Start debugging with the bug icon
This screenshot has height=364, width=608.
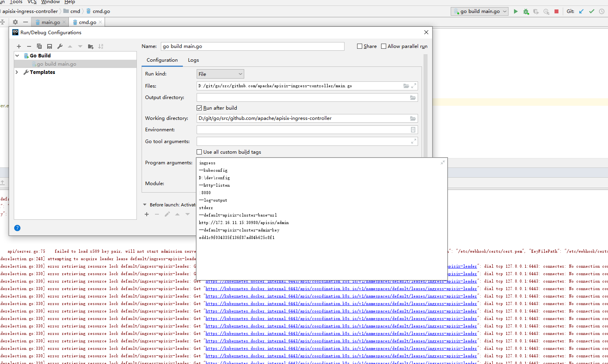coord(526,11)
